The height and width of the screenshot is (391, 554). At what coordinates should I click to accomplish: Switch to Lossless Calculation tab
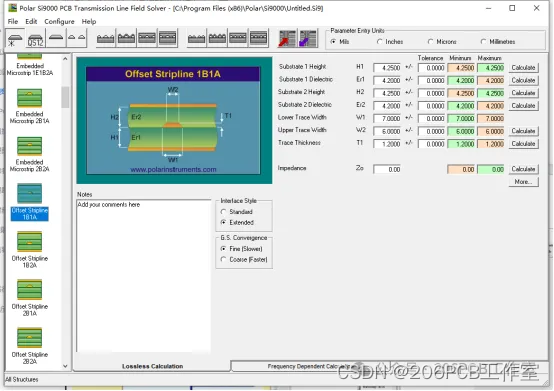pyautogui.click(x=152, y=366)
